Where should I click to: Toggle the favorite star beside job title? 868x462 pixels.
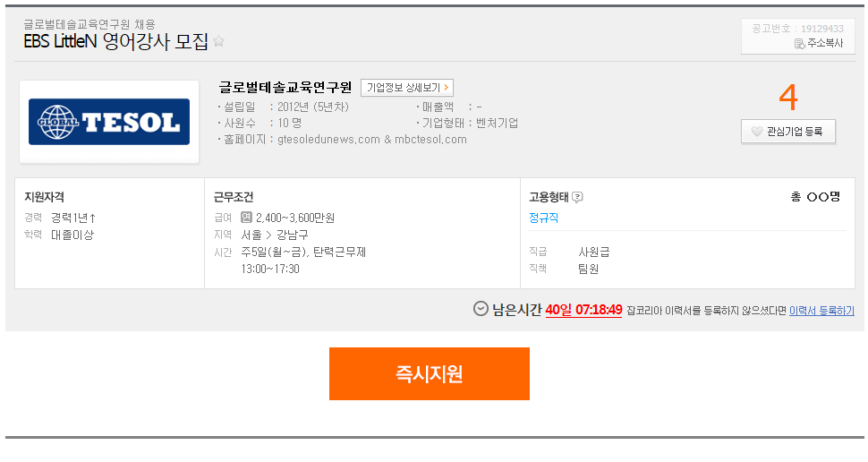[218, 41]
